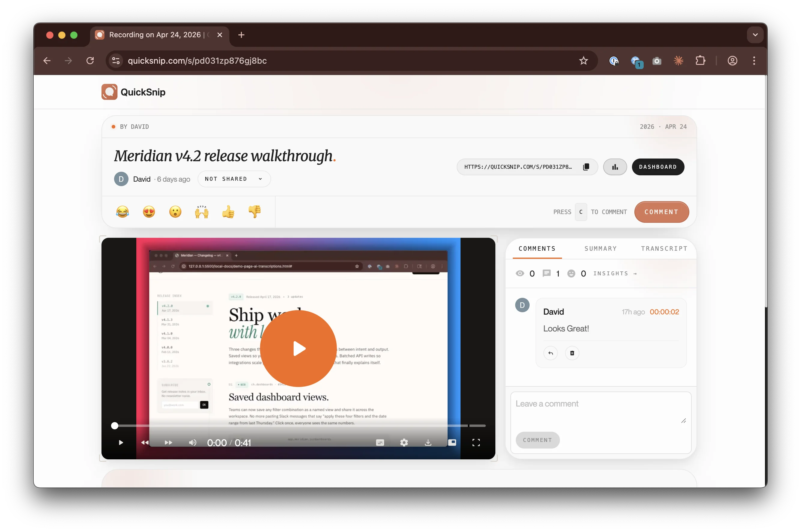The image size is (801, 532).
Task: Switch to the TRANSCRIPT tab
Action: pyautogui.click(x=664, y=249)
